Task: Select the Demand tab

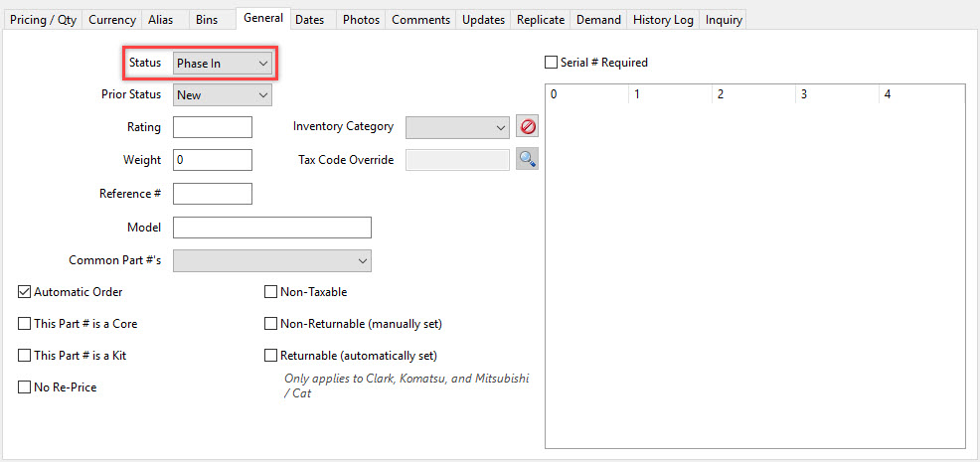Action: tap(598, 20)
